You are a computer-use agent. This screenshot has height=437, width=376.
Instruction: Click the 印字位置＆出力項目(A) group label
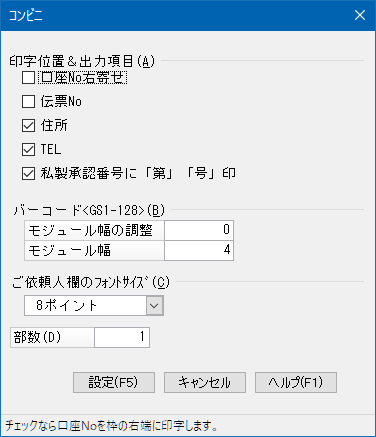click(x=82, y=61)
